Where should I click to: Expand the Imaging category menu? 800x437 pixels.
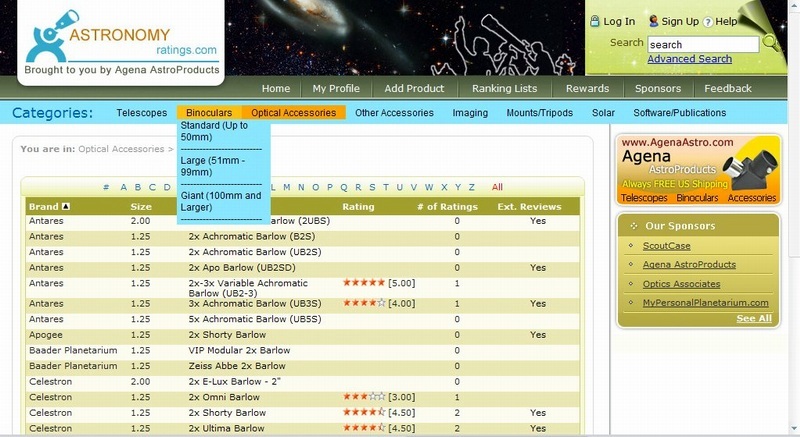click(x=470, y=113)
